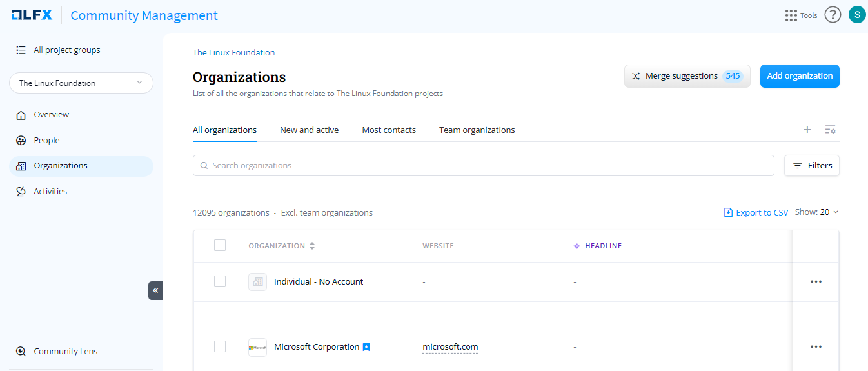Collapse the sidebar with the double-chevron button
The width and height of the screenshot is (868, 371).
pos(155,290)
